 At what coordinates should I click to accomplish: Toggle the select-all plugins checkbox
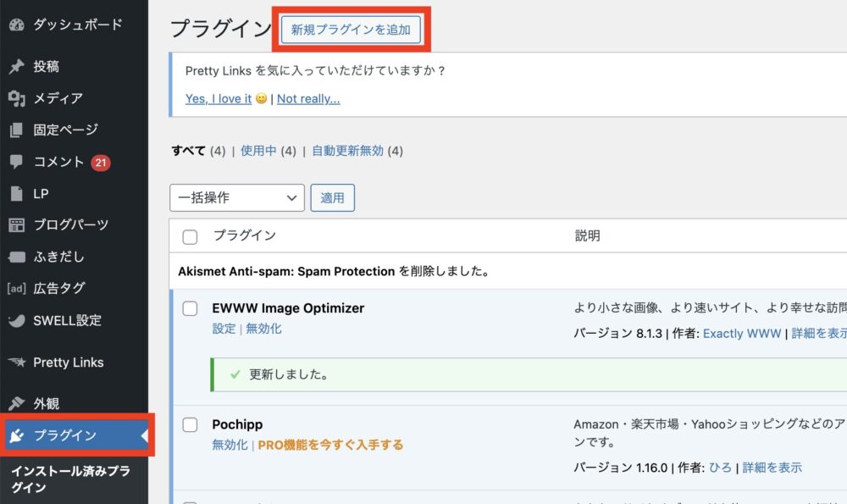pyautogui.click(x=190, y=236)
